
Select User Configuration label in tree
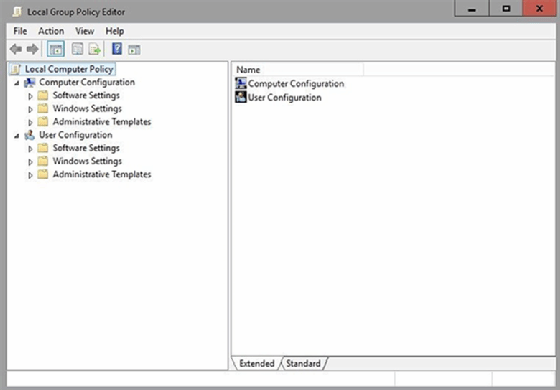coord(76,135)
